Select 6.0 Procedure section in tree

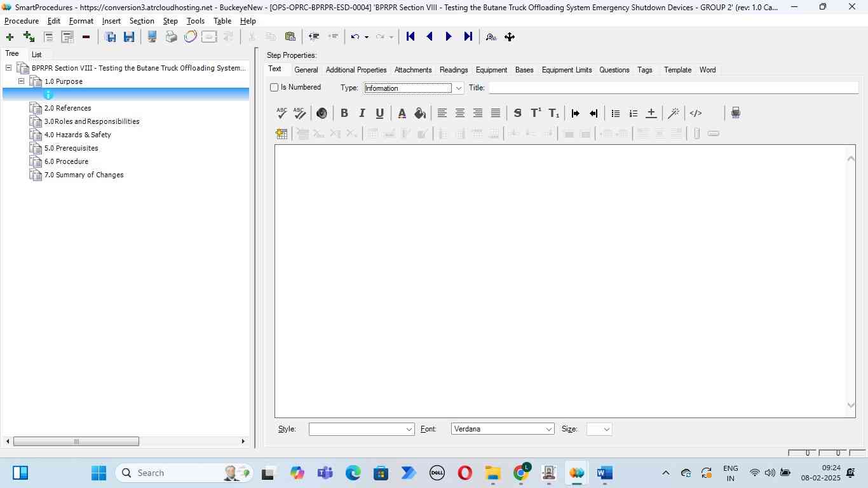point(66,161)
